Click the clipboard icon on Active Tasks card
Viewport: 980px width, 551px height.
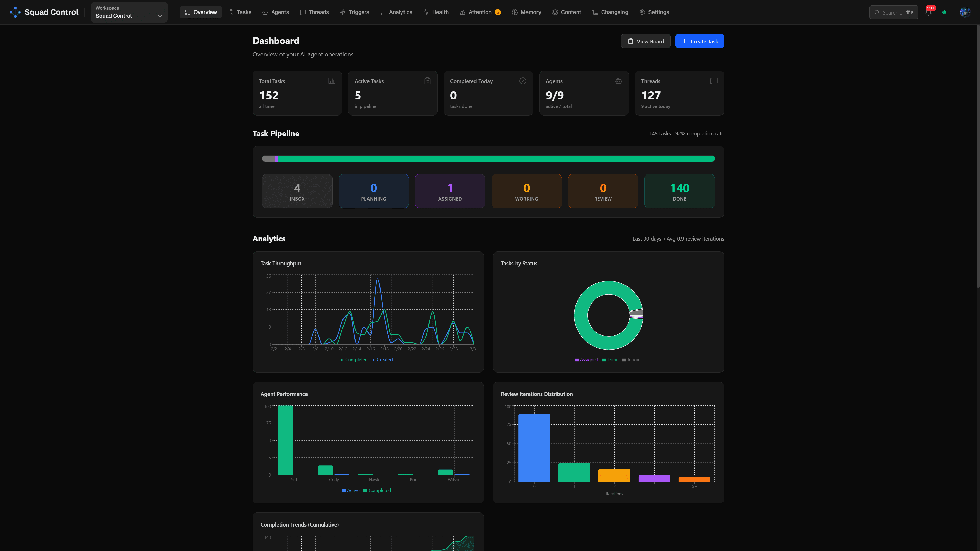tap(427, 81)
